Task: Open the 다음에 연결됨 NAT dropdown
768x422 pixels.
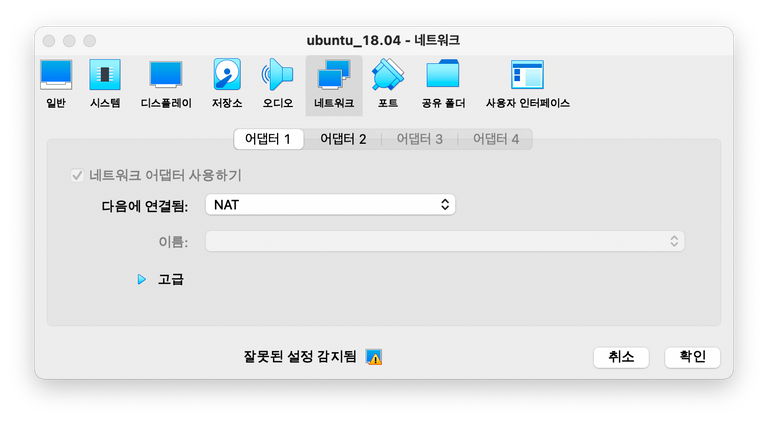Action: click(x=330, y=205)
